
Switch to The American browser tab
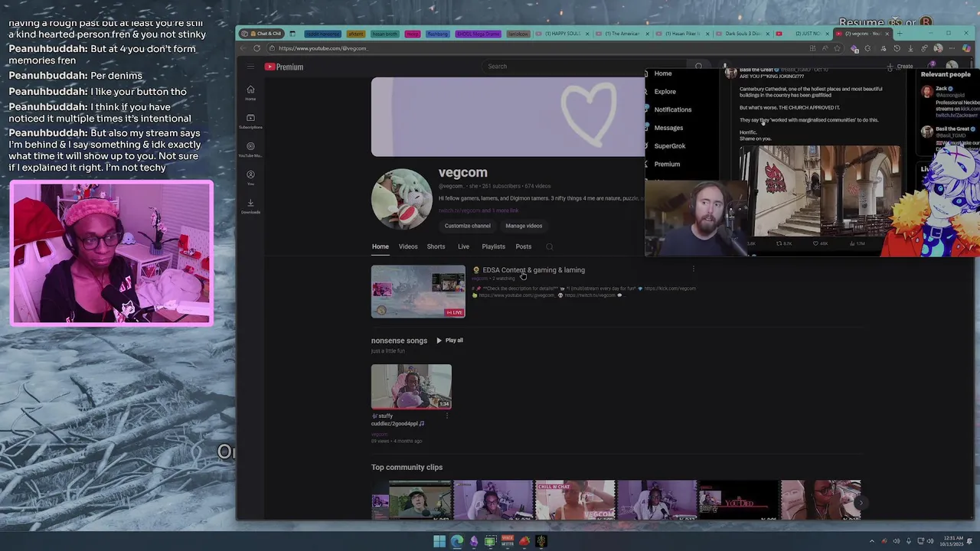point(621,34)
